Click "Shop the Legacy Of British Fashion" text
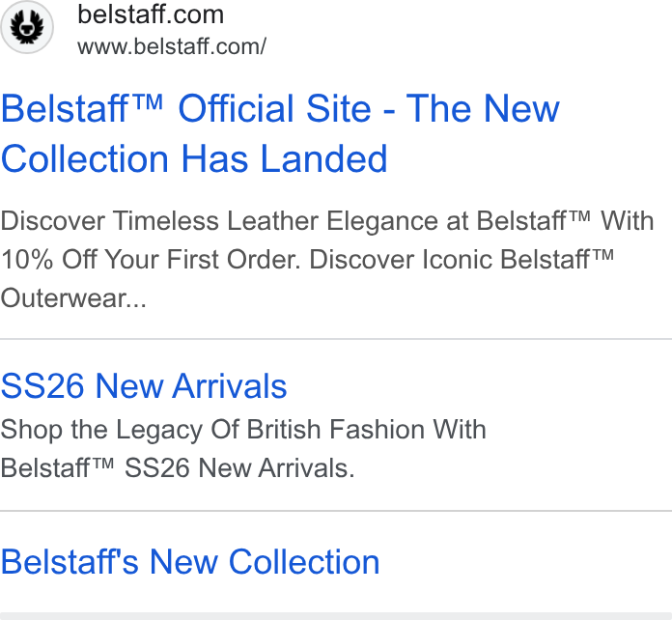 214,430
